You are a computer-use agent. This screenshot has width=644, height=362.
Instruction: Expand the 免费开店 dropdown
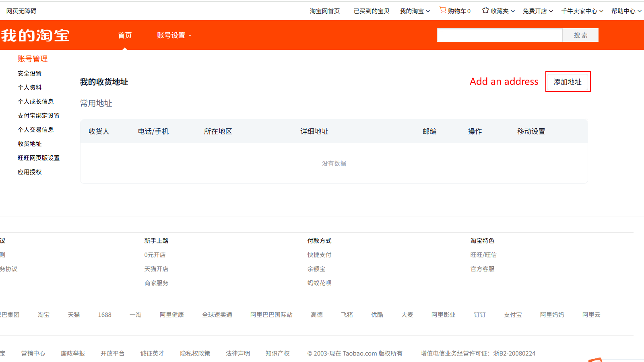tap(538, 11)
